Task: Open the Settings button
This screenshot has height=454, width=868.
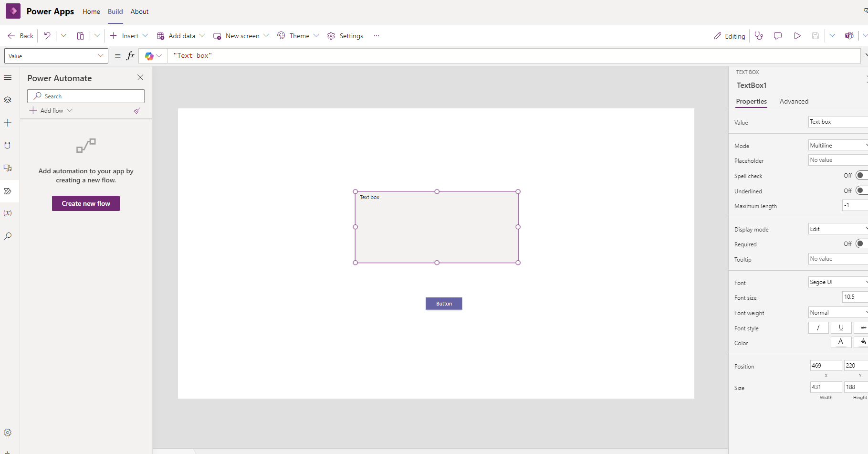Action: tap(345, 36)
